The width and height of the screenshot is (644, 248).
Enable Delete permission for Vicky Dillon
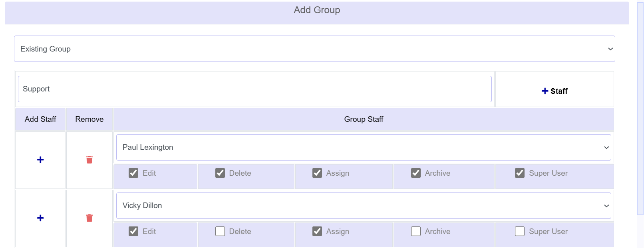(x=220, y=231)
